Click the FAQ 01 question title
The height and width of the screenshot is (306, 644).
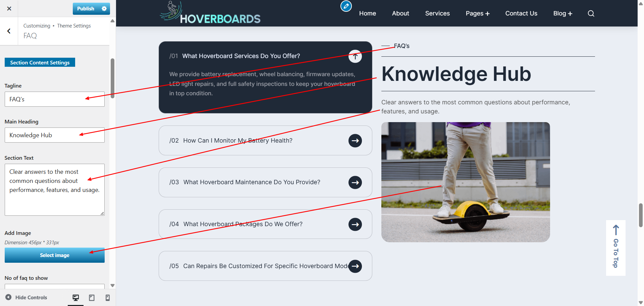click(x=241, y=56)
